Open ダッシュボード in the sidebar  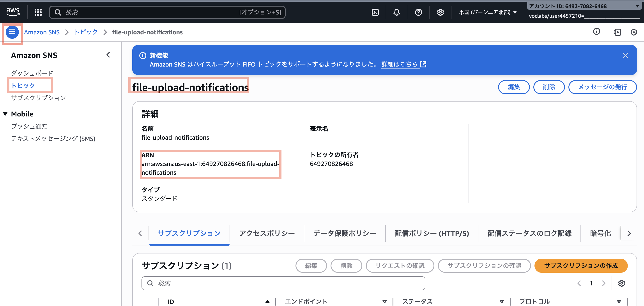(32, 73)
